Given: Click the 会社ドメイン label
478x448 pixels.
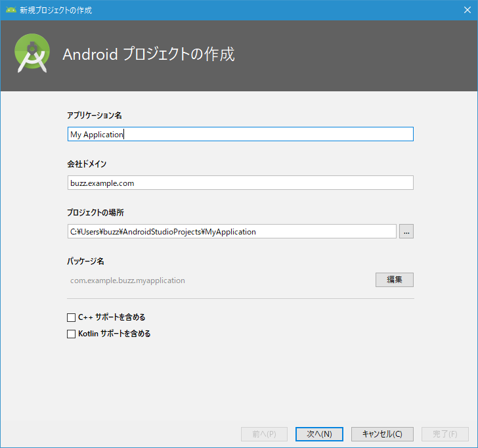Looking at the screenshot, I should pos(87,164).
